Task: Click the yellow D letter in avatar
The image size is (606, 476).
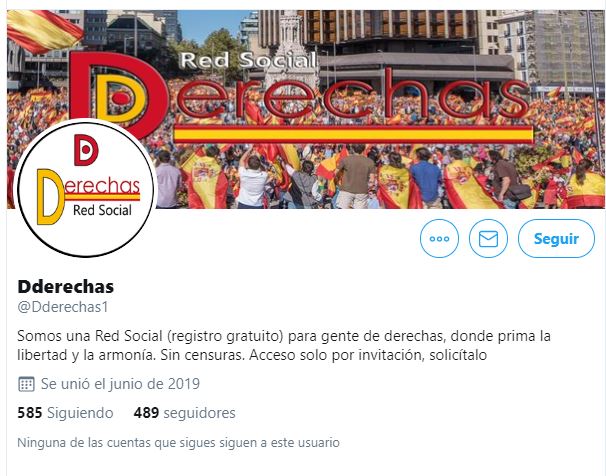Action: coord(50,197)
